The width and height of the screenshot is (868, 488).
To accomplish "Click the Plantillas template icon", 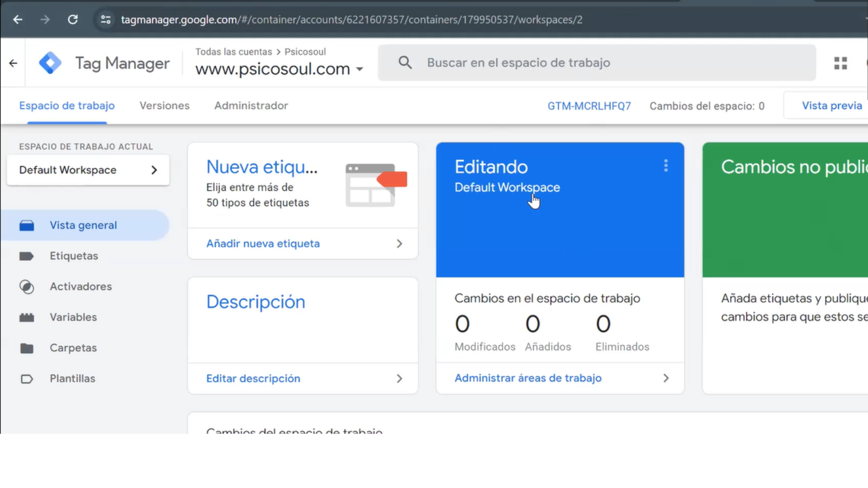I will [x=27, y=379].
